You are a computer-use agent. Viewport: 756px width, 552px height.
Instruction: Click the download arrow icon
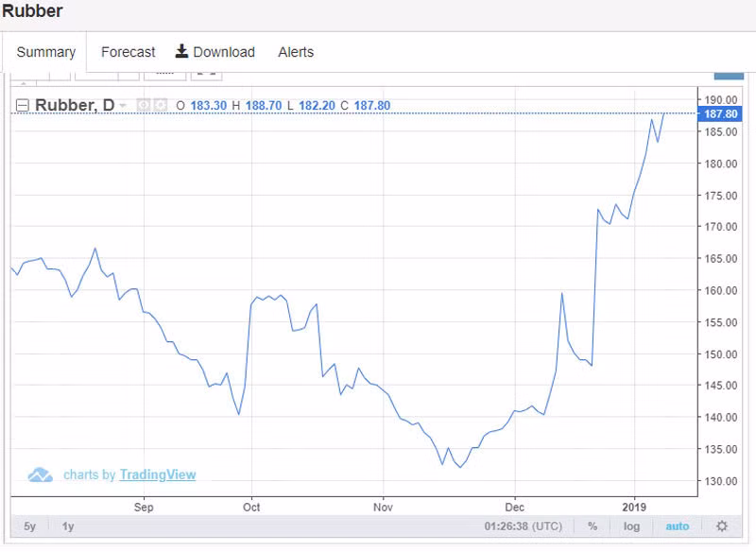pos(182,51)
